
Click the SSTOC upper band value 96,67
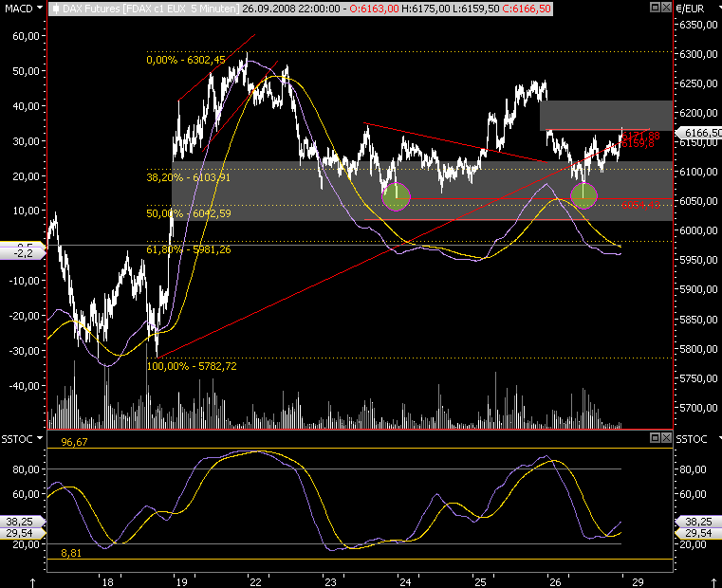(74, 442)
